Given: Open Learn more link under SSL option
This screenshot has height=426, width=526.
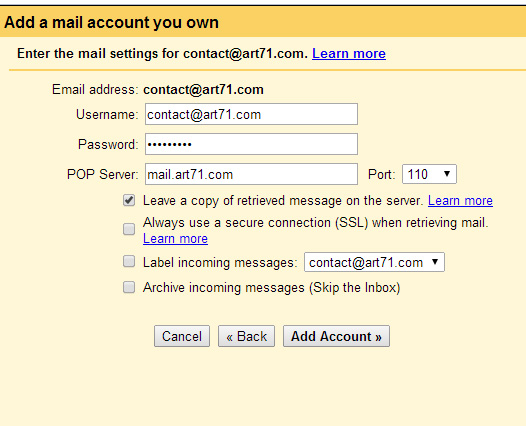Looking at the screenshot, I should 175,239.
